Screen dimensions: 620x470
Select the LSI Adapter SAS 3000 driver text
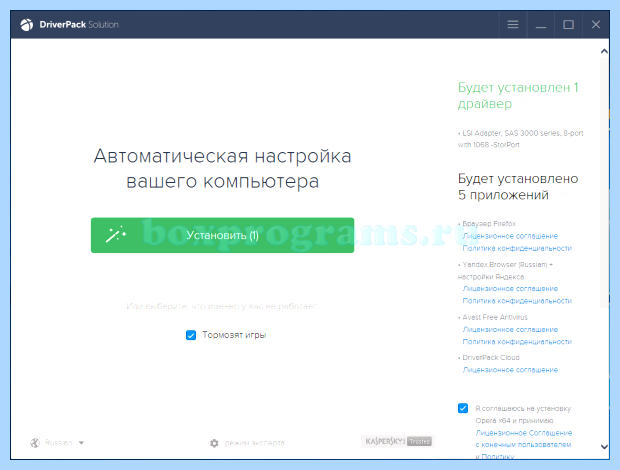(x=520, y=139)
